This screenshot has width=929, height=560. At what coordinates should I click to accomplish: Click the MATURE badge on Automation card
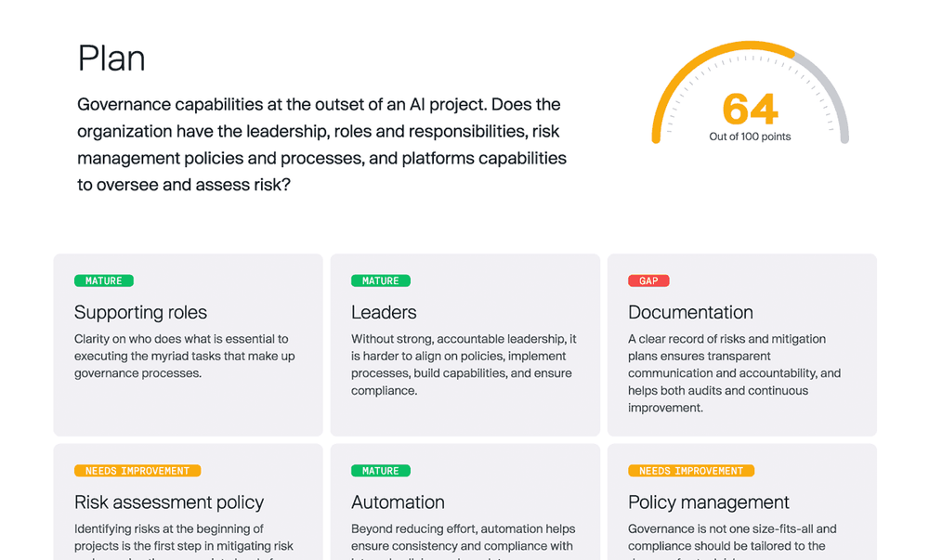(x=380, y=470)
